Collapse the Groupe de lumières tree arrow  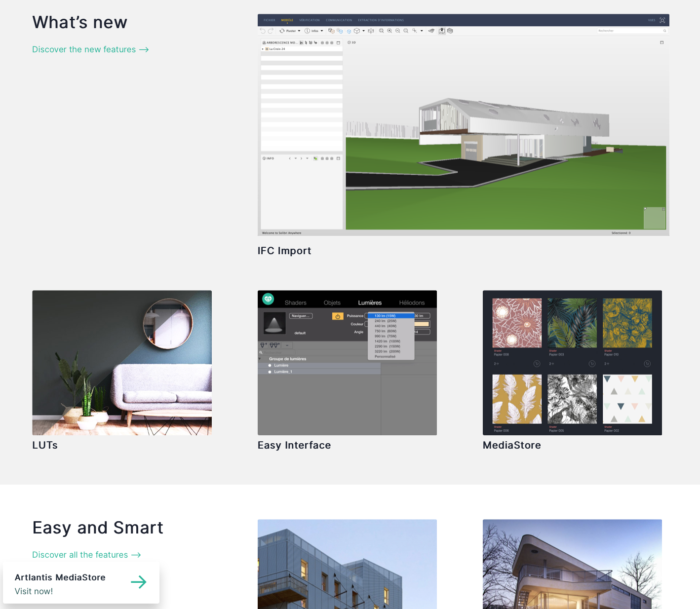coord(260,359)
